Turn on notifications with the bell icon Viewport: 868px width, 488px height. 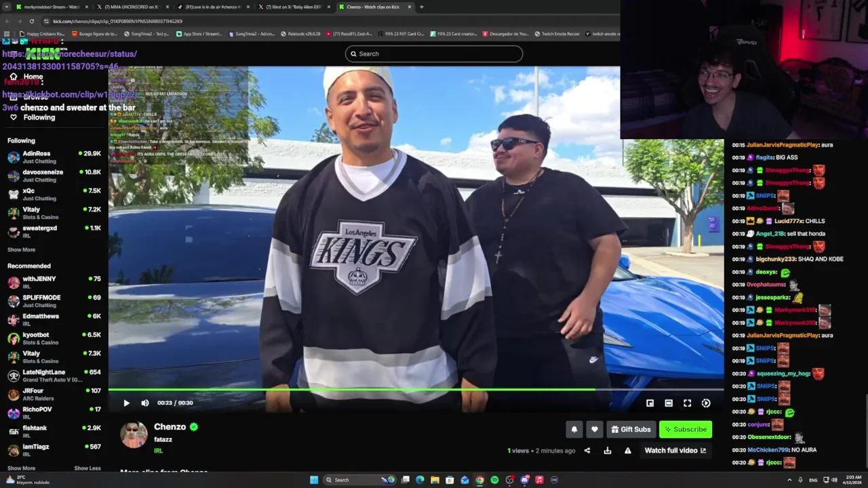(574, 429)
